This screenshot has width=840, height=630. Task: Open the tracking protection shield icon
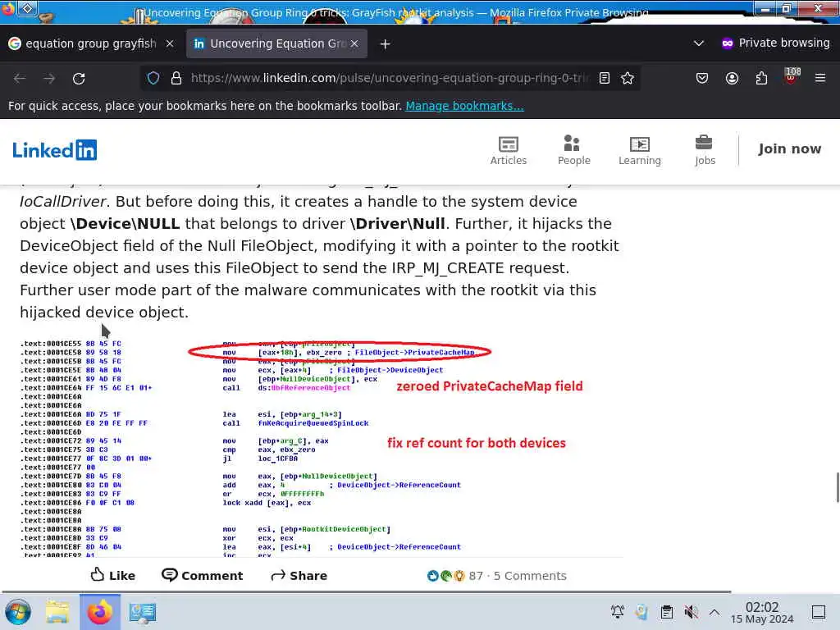pos(153,78)
